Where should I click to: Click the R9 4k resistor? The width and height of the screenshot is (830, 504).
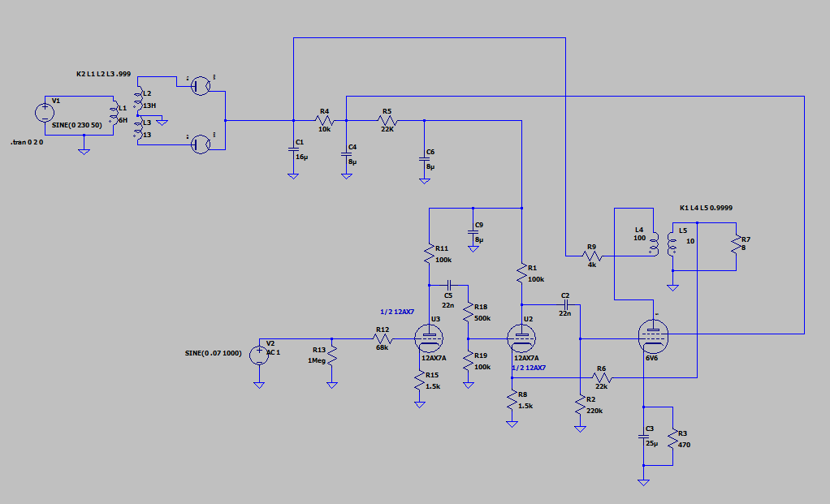591,255
